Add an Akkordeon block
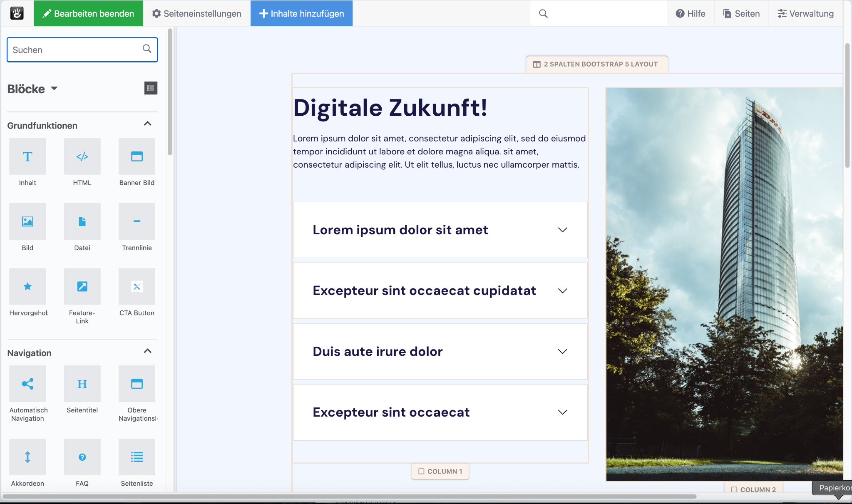This screenshot has height=504, width=852. click(27, 457)
